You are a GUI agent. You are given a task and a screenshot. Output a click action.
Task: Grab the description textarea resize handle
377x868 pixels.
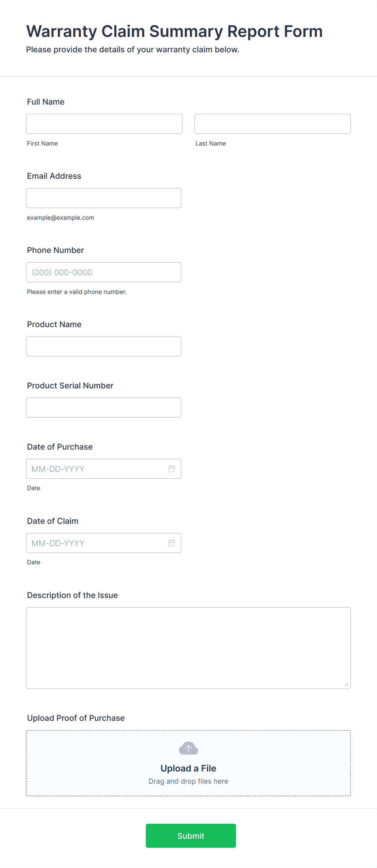pos(347,685)
